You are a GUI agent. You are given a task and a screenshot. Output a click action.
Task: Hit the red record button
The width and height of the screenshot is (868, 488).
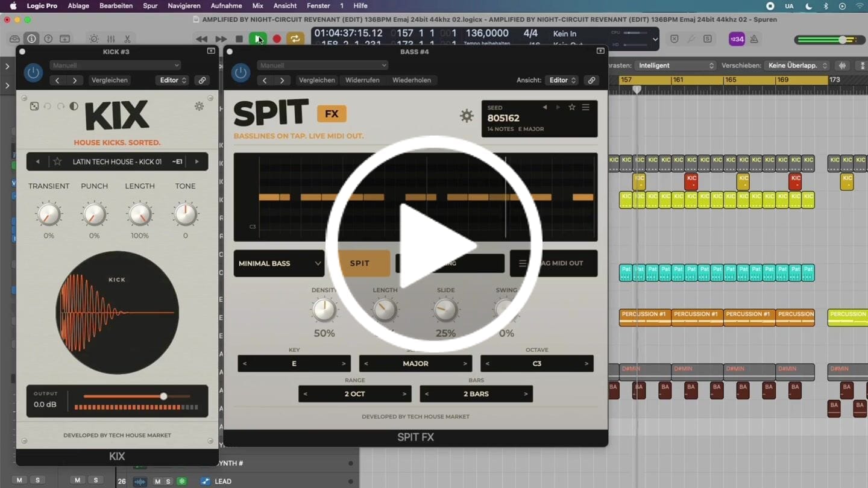[x=277, y=39]
